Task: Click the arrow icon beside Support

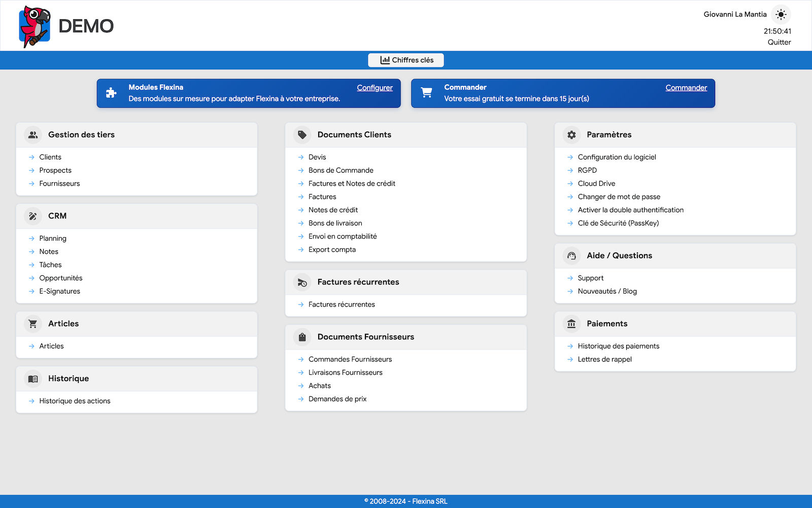Action: pos(570,278)
